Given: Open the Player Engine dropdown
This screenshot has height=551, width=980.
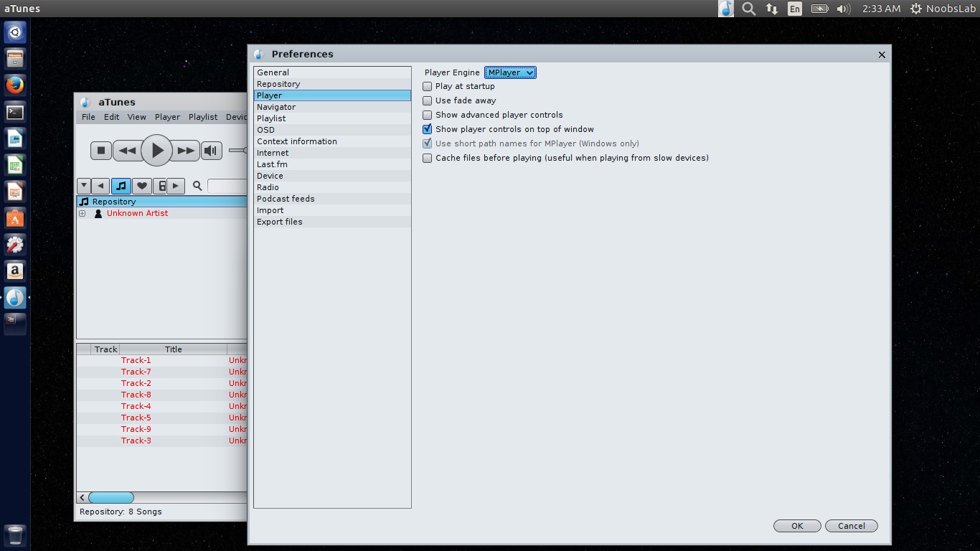Looking at the screenshot, I should coord(510,72).
